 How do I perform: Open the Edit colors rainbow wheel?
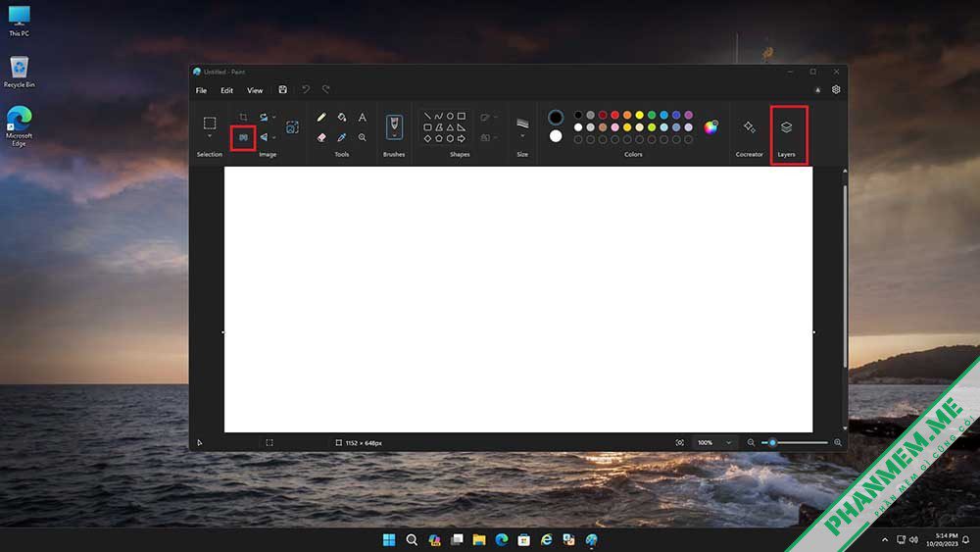click(x=710, y=127)
